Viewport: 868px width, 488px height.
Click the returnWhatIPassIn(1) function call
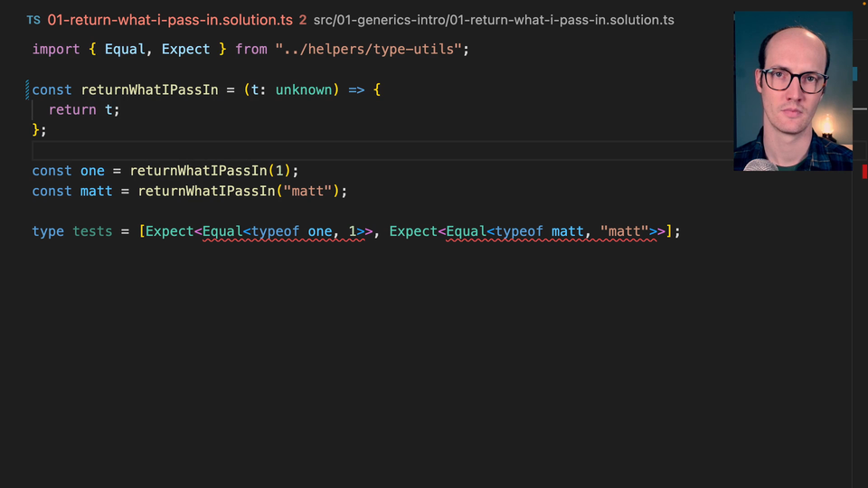pos(213,171)
